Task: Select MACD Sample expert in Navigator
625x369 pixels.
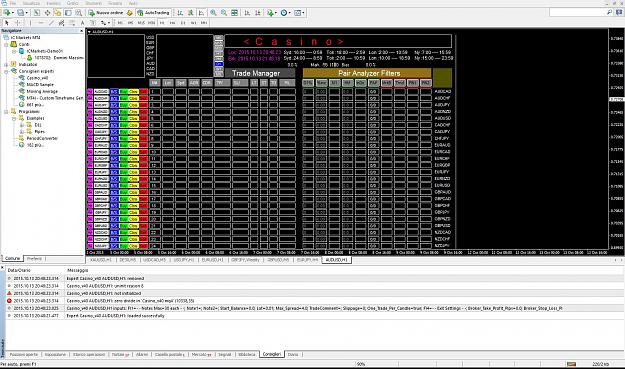Action: pos(40,84)
